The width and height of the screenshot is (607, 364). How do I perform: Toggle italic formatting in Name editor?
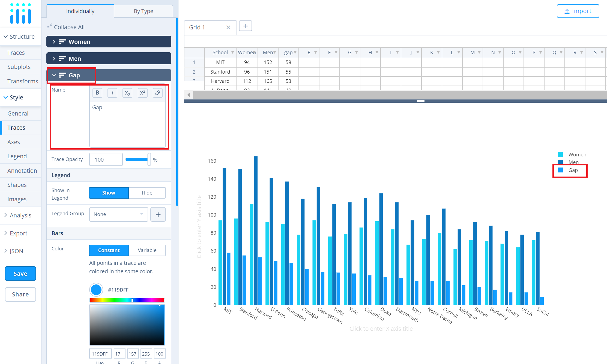click(x=112, y=93)
